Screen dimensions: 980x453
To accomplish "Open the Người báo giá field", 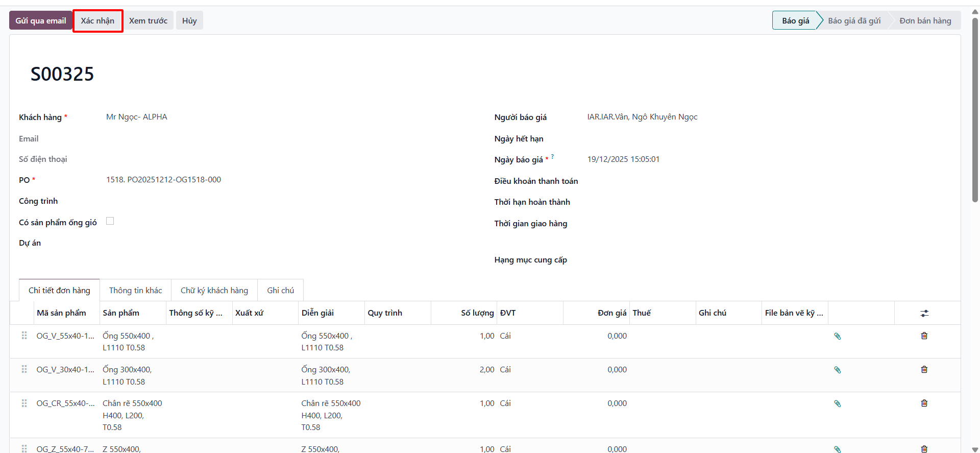I will point(642,117).
